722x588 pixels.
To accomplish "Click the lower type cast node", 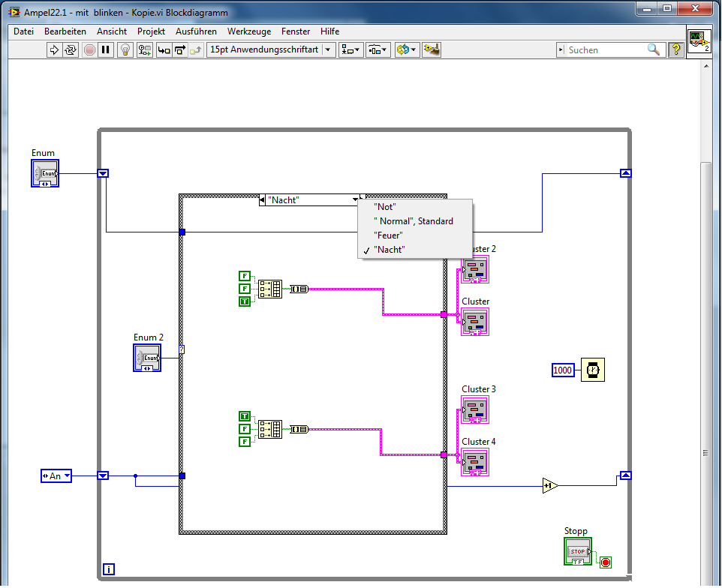I will tap(299, 429).
